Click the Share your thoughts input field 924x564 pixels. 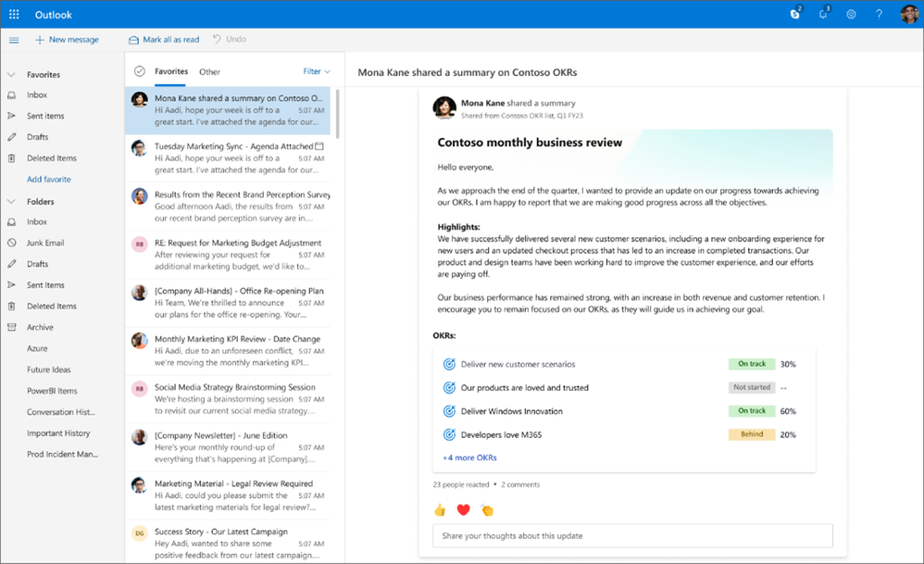click(632, 535)
